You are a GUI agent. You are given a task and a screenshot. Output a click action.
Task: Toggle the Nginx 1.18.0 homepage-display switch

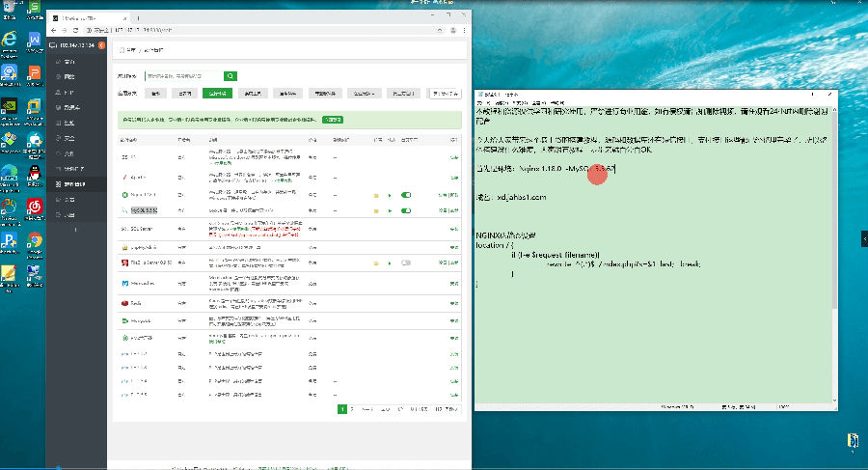click(406, 195)
